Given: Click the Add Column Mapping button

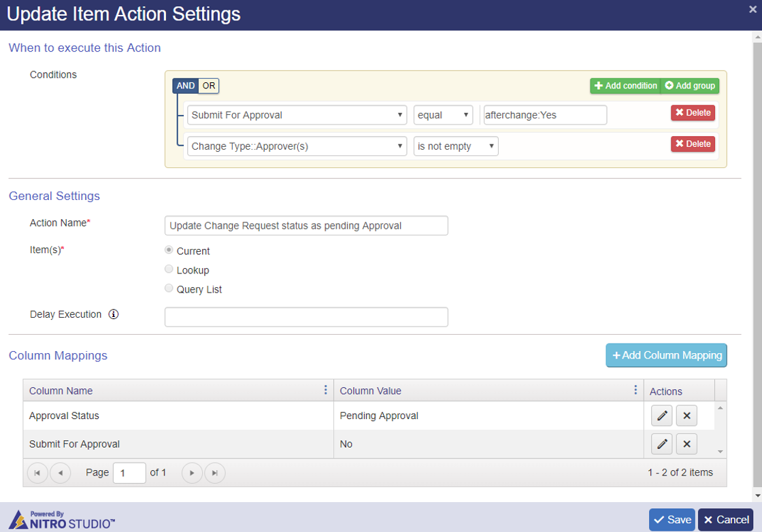Looking at the screenshot, I should (x=666, y=355).
